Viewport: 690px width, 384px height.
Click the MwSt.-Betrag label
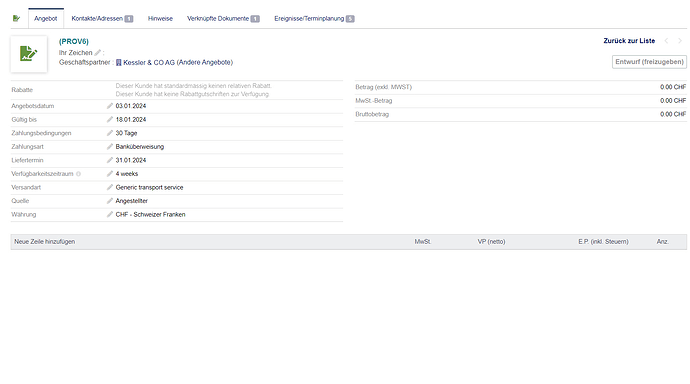click(374, 101)
